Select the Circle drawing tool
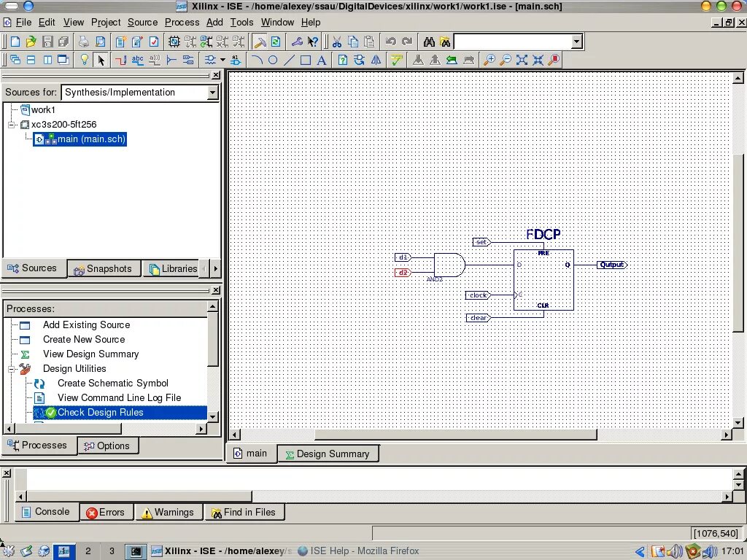Image resolution: width=747 pixels, height=560 pixels. coord(273,60)
